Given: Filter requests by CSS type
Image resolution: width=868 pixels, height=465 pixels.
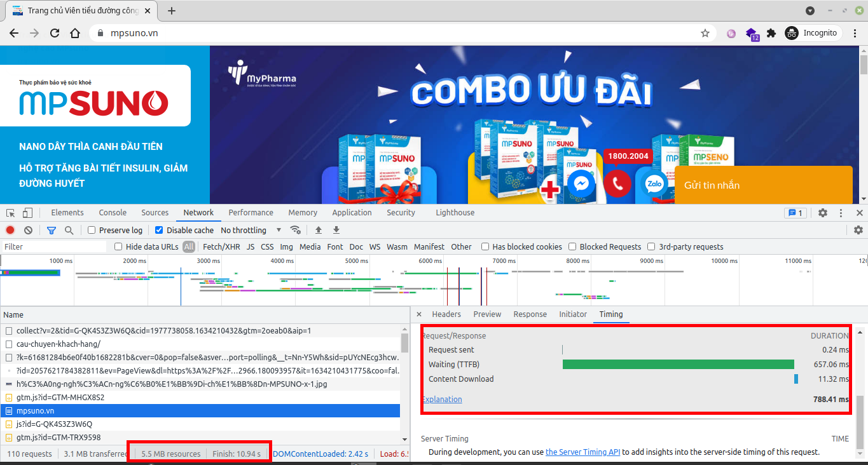Looking at the screenshot, I should [268, 247].
